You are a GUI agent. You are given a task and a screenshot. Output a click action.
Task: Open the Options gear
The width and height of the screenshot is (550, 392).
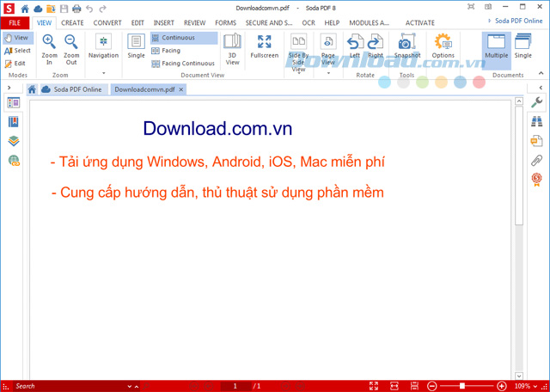(x=443, y=46)
